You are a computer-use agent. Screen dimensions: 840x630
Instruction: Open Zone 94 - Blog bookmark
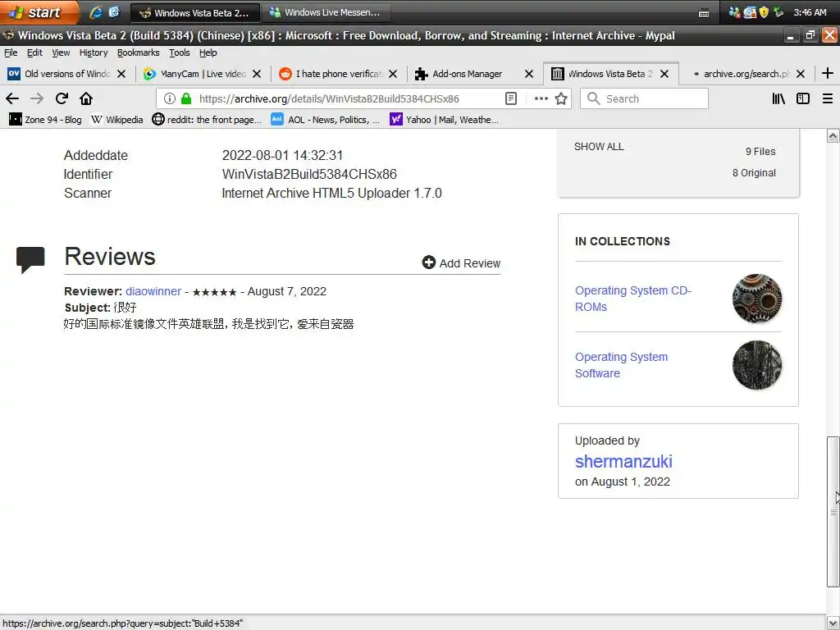(46, 120)
